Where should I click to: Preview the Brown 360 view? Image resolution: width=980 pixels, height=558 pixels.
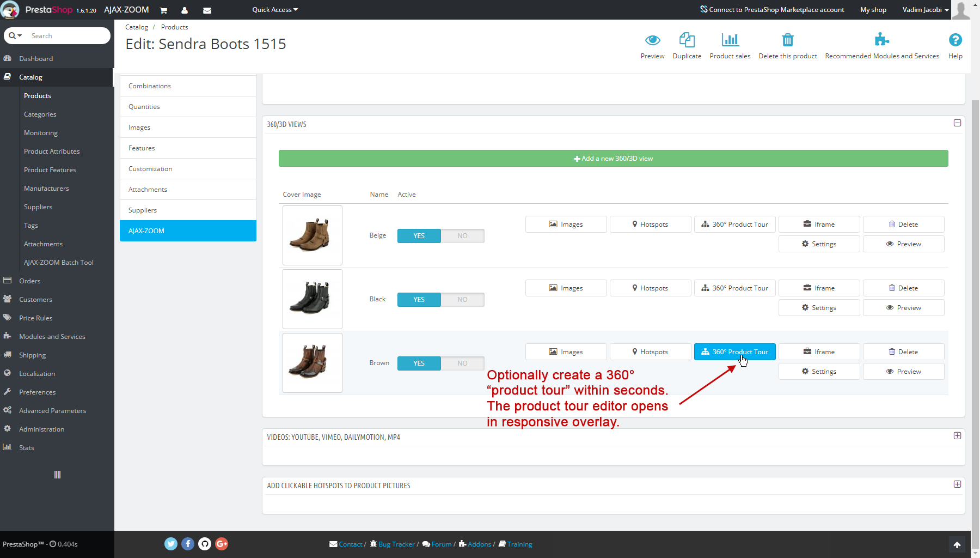pos(903,372)
